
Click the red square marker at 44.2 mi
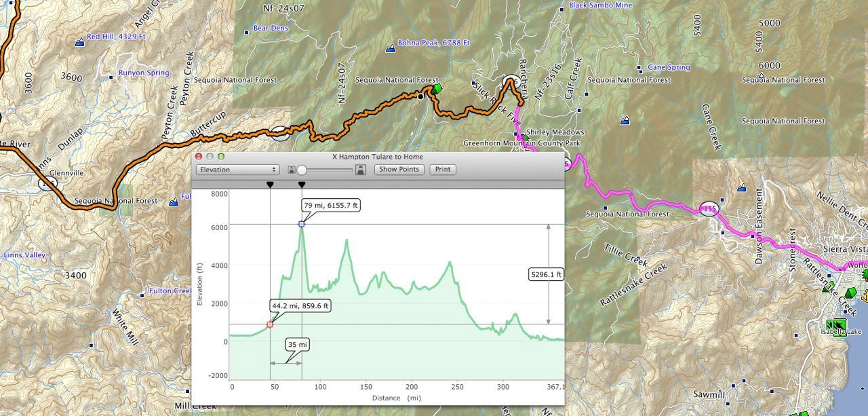click(270, 324)
